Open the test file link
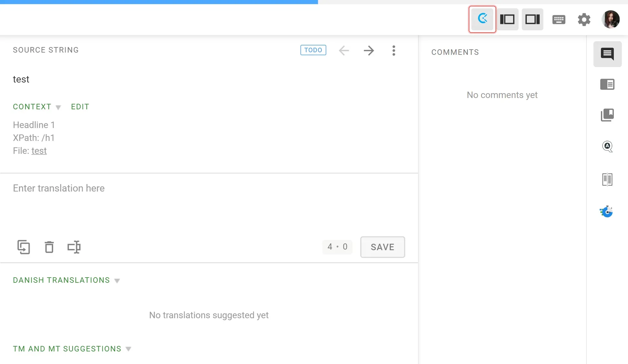Screen dimensions: 628x364 (x=39, y=151)
